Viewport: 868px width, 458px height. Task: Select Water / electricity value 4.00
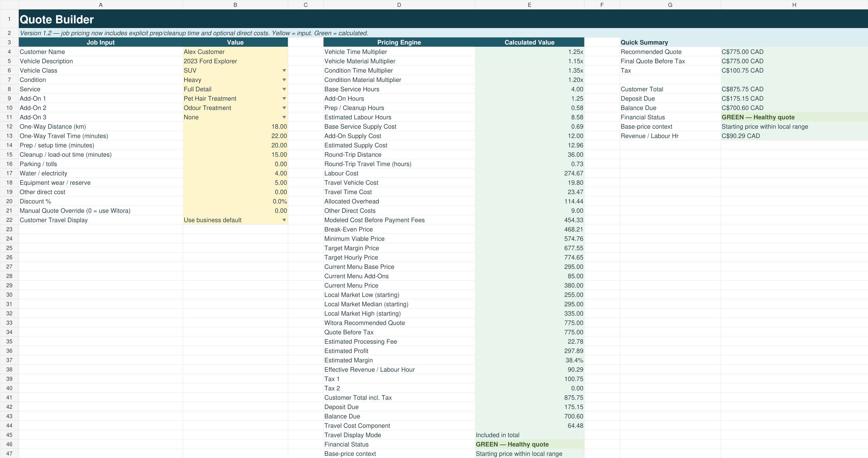tap(235, 174)
